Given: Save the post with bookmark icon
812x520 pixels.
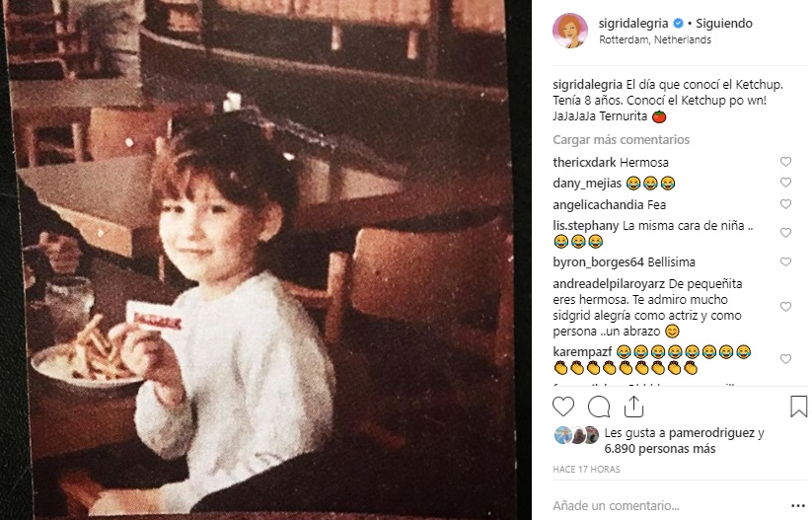Looking at the screenshot, I should coord(798,407).
